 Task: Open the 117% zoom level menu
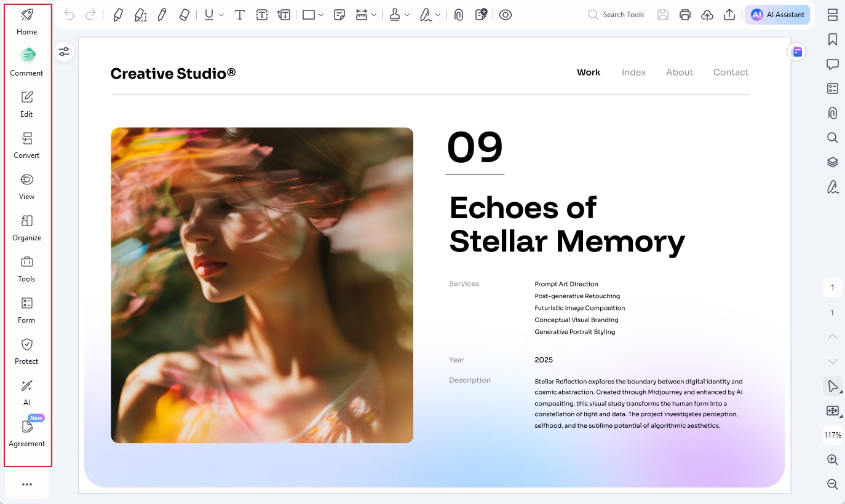[833, 435]
